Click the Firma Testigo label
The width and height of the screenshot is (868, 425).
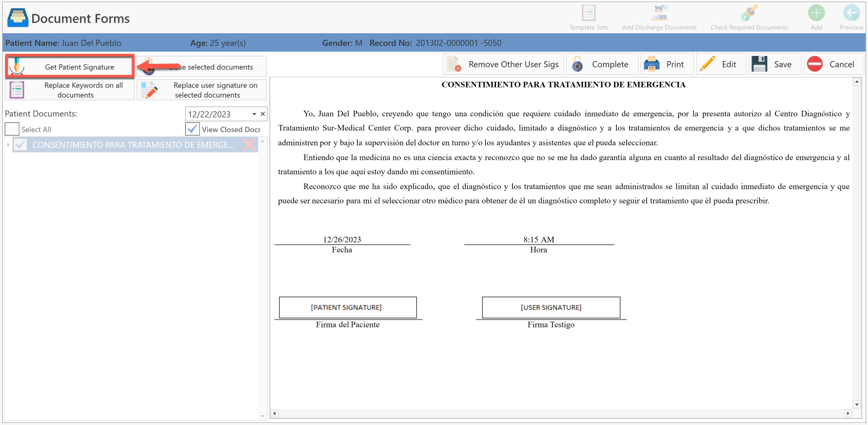click(551, 324)
